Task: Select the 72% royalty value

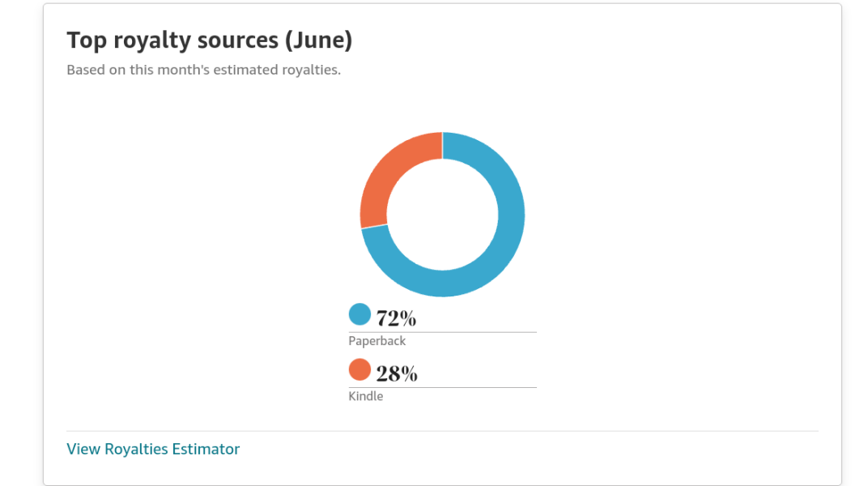Action: 396,318
